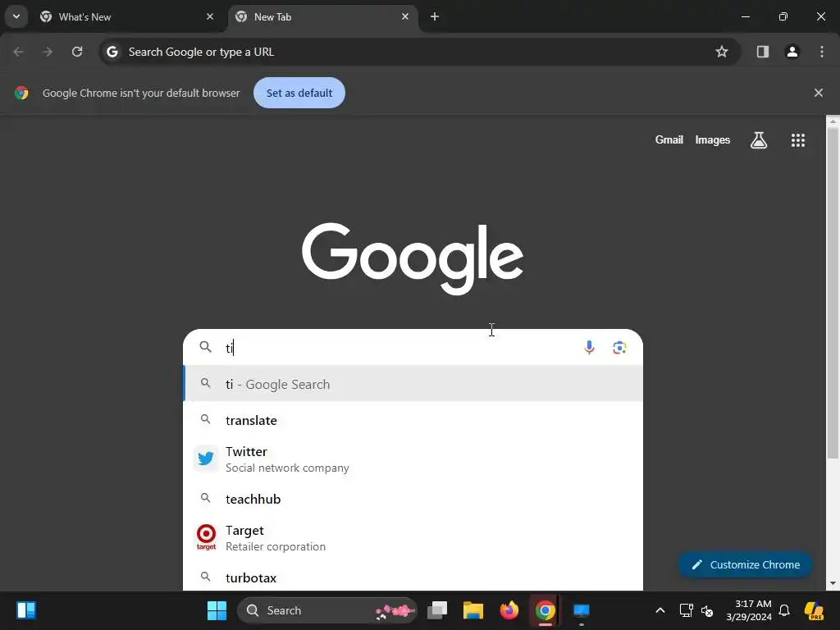Open Copilot preview icon
The width and height of the screenshot is (840, 630).
pyautogui.click(x=814, y=610)
